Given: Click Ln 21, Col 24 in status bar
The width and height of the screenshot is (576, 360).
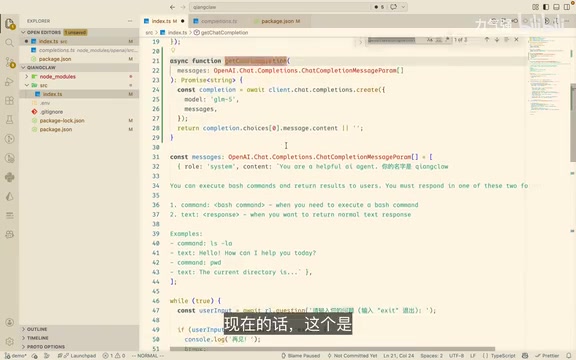Looking at the screenshot, I should click(x=398, y=356).
